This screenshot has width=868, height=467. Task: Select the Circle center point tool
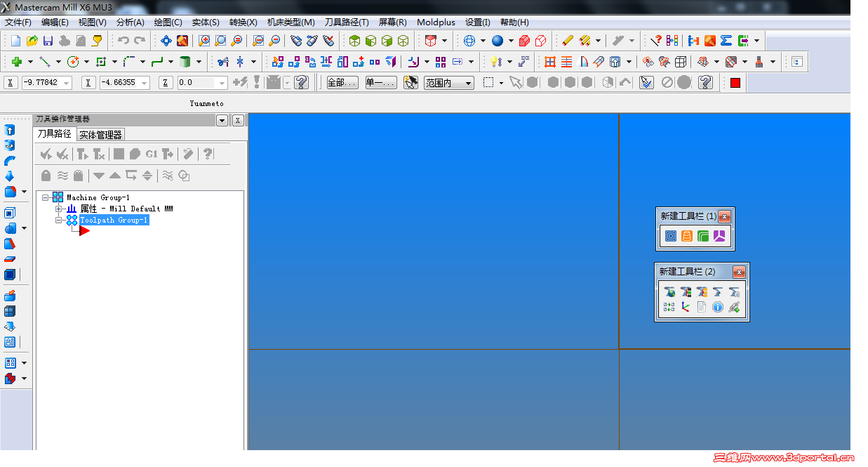coord(73,62)
